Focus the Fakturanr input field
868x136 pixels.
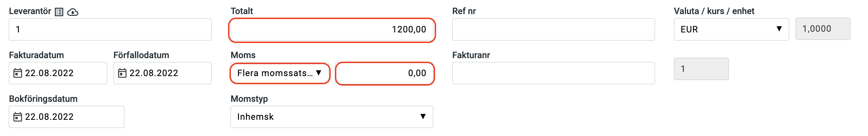click(553, 73)
